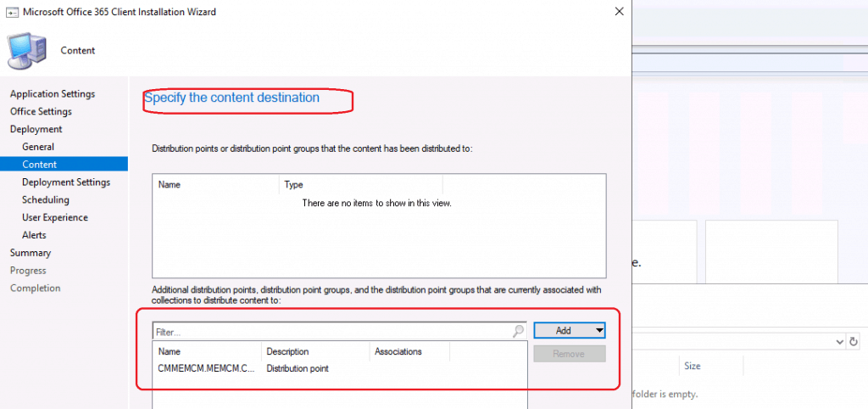Jump to the Summary step
The image size is (868, 409).
pyautogui.click(x=31, y=253)
